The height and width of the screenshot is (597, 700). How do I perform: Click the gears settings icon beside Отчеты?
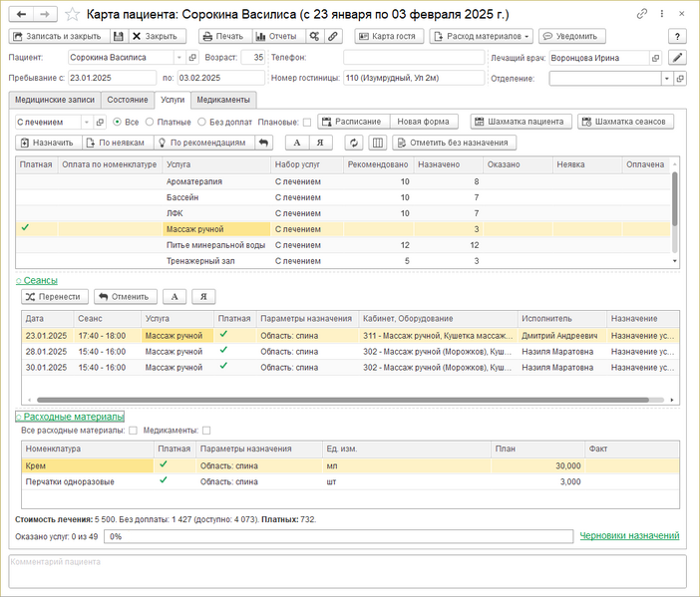[x=314, y=36]
